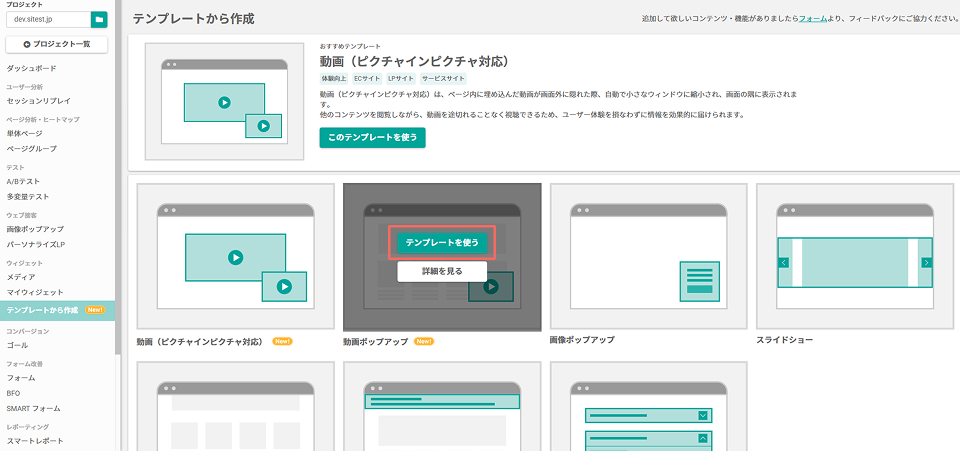Select the dev.sitest.jp project field

click(48, 20)
